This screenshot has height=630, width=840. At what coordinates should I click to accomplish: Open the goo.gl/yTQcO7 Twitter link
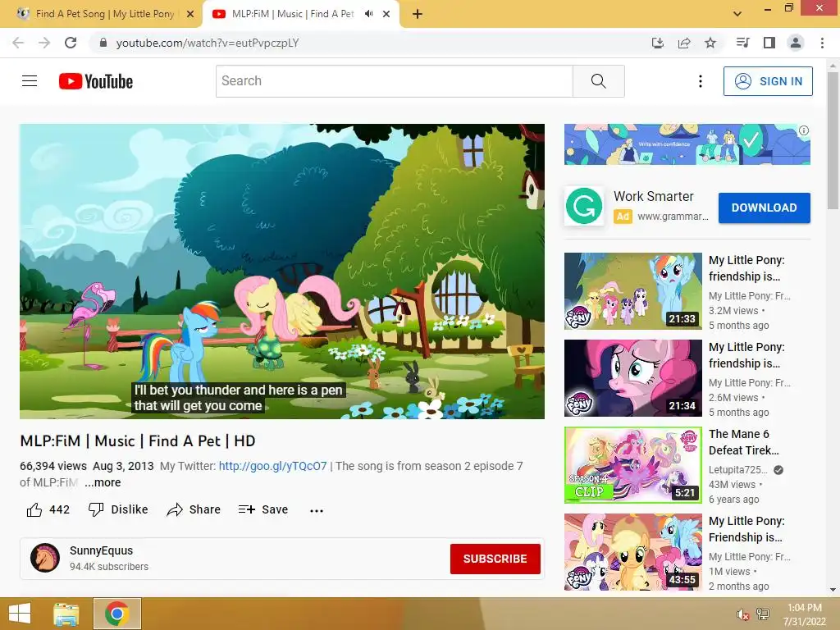click(x=272, y=466)
